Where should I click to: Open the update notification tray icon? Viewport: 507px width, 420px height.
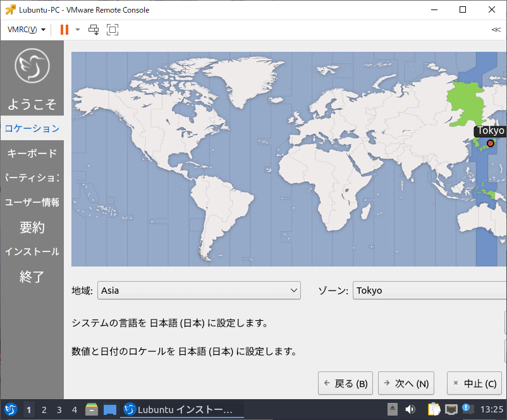tap(468, 409)
